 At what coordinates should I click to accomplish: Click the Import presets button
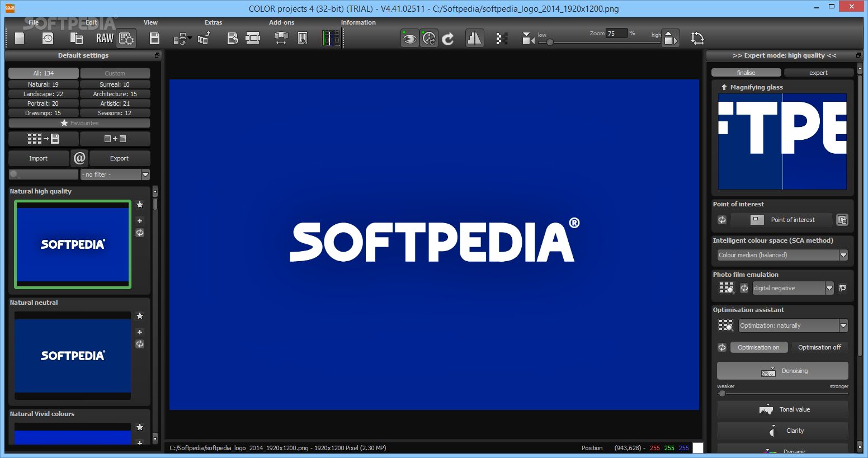[39, 158]
